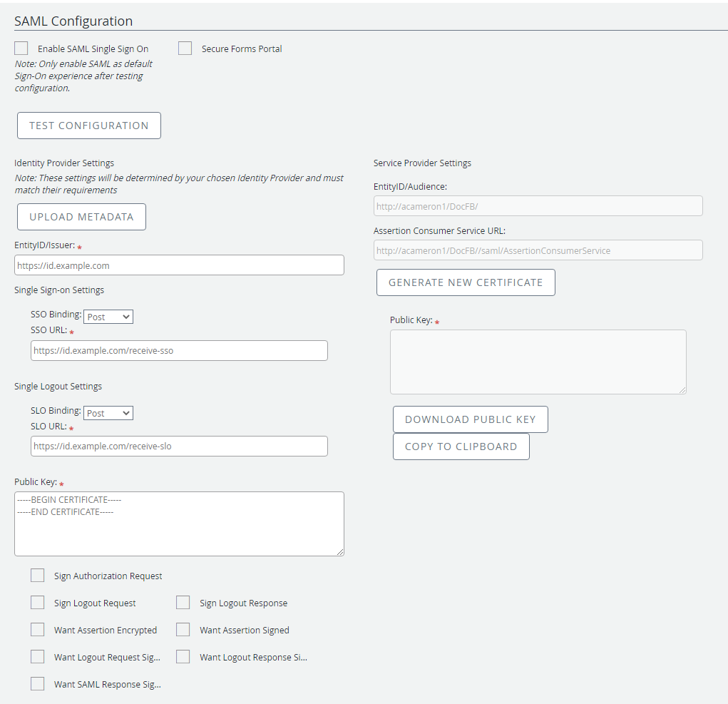Screen dimensions: 728x704
Task: Tick Want Assertion Signed checkbox
Action: click(183, 630)
